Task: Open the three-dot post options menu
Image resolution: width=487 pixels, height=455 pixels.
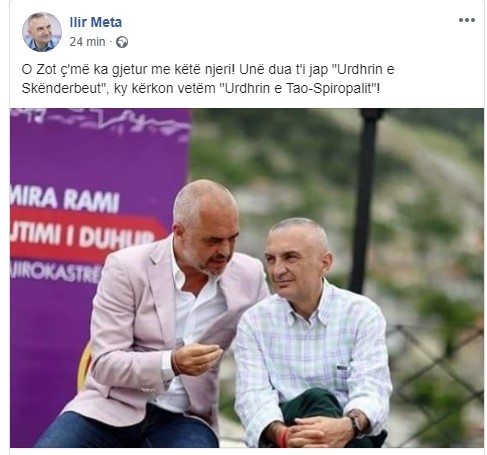Action: (467, 20)
